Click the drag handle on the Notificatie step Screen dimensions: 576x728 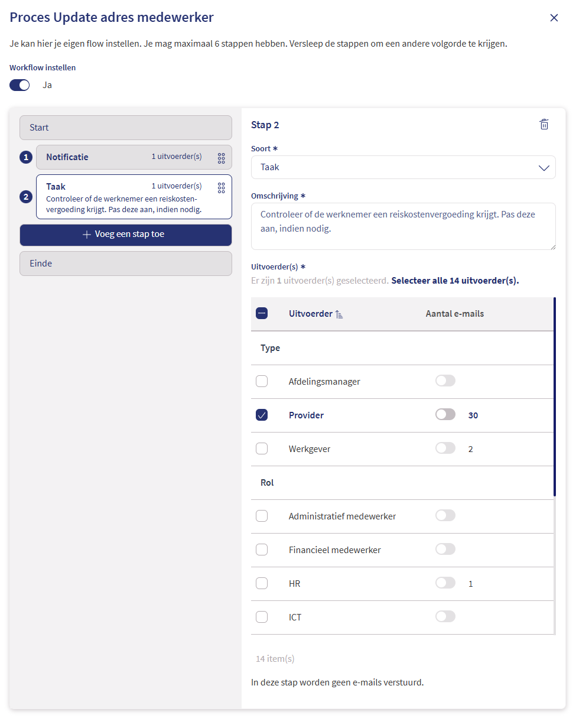coord(221,157)
